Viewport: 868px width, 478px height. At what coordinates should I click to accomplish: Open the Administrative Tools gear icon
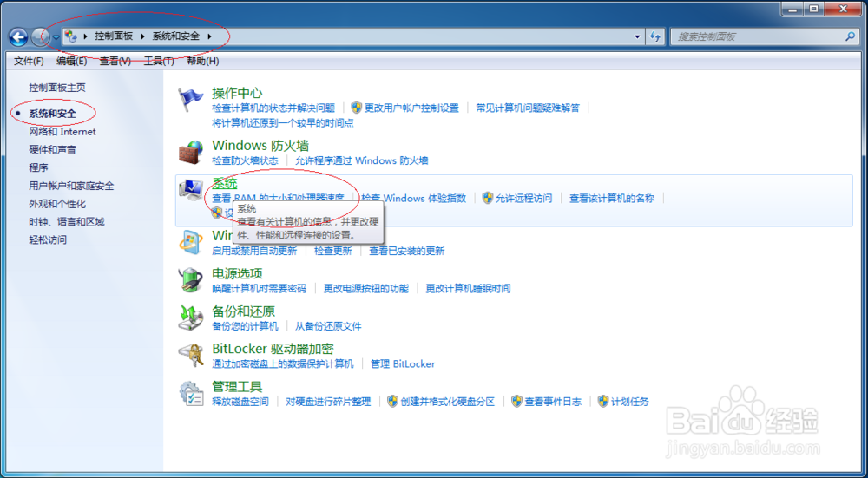[190, 393]
